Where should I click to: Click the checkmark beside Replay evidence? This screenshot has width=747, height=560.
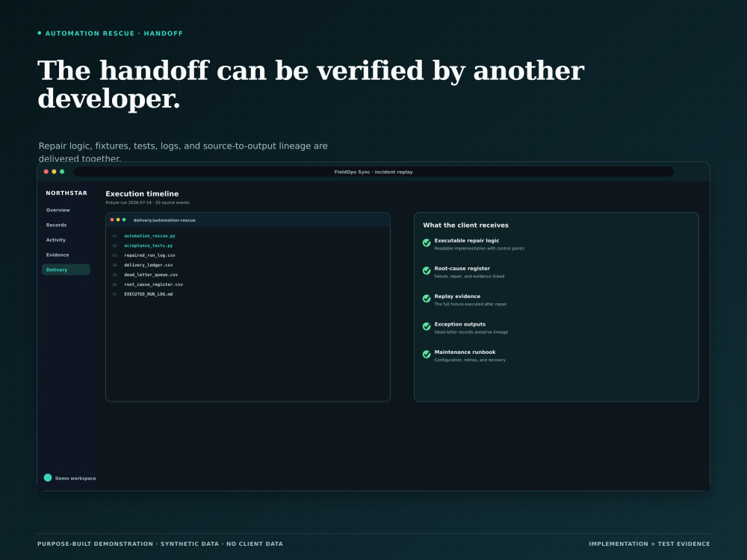[427, 299]
